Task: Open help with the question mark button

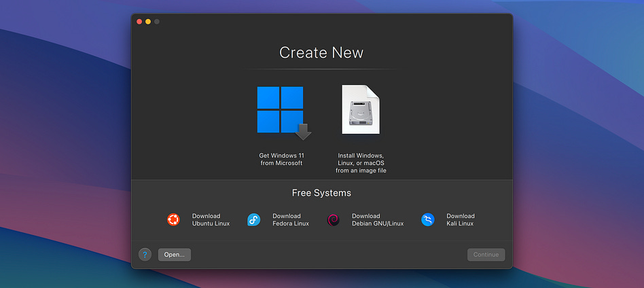Action: click(145, 255)
